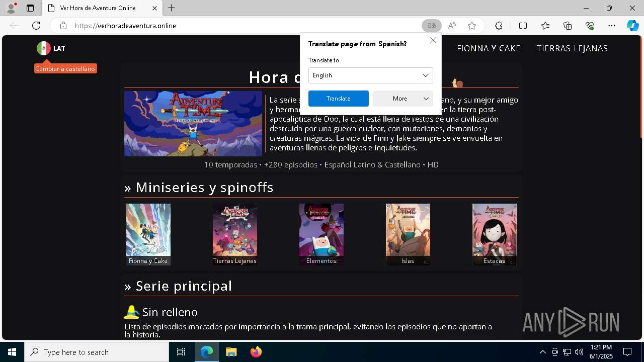The height and width of the screenshot is (362, 644).
Task: Enable split screen view
Action: (523, 26)
